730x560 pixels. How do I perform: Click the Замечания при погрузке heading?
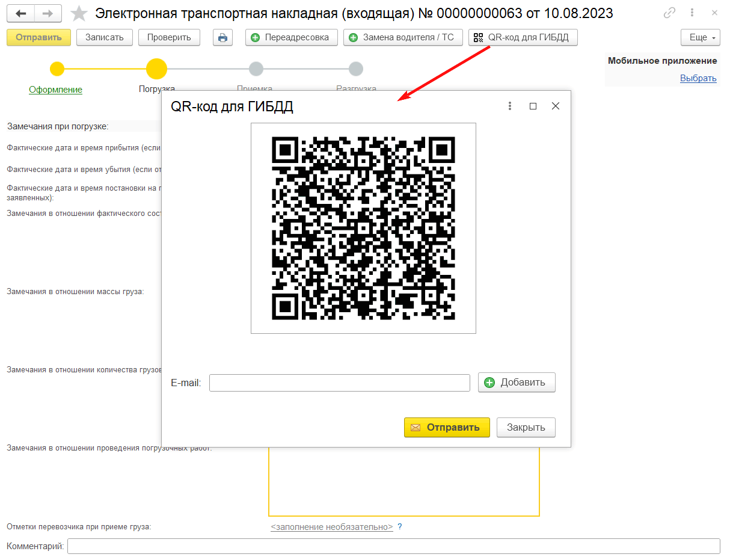coord(58,126)
